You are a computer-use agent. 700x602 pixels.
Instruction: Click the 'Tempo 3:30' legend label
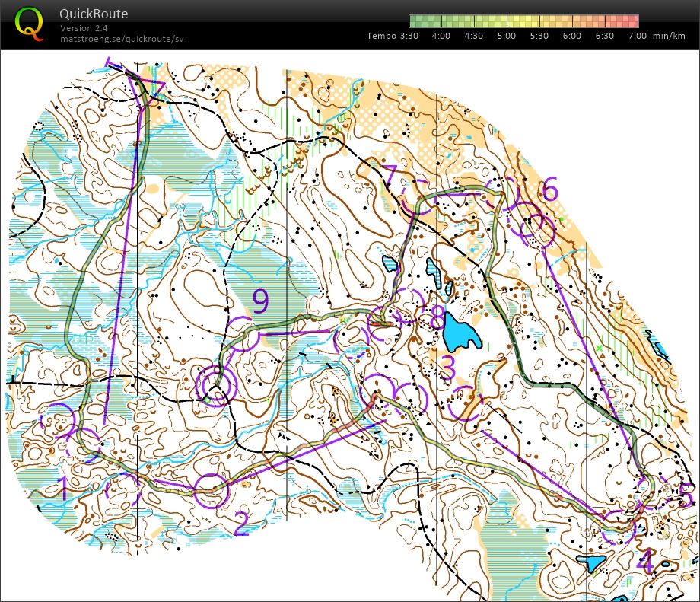click(x=393, y=36)
